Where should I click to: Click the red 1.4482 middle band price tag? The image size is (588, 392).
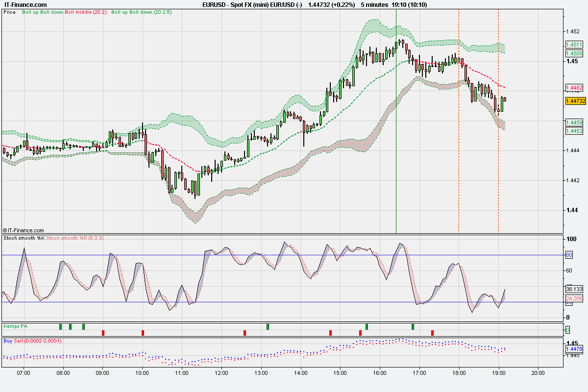(574, 88)
